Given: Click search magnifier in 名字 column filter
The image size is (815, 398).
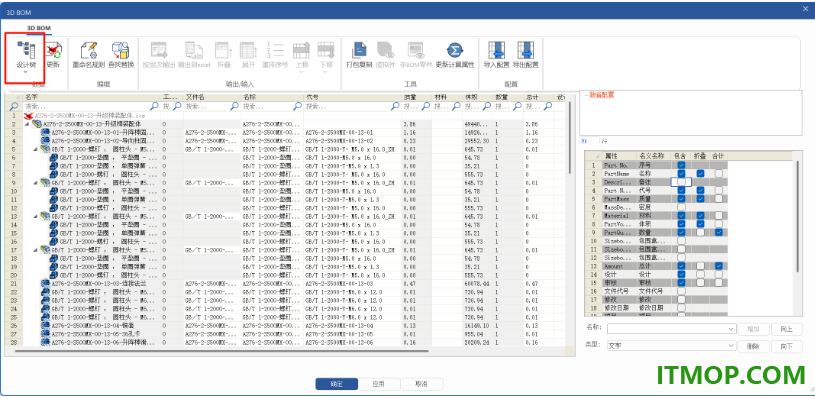Looking at the screenshot, I should coord(154,106).
